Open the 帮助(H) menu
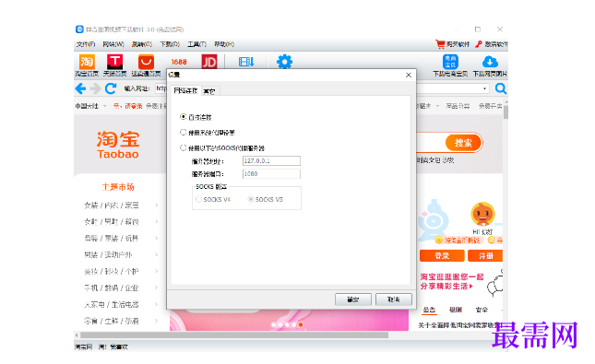This screenshot has height=364, width=595. coord(224,44)
